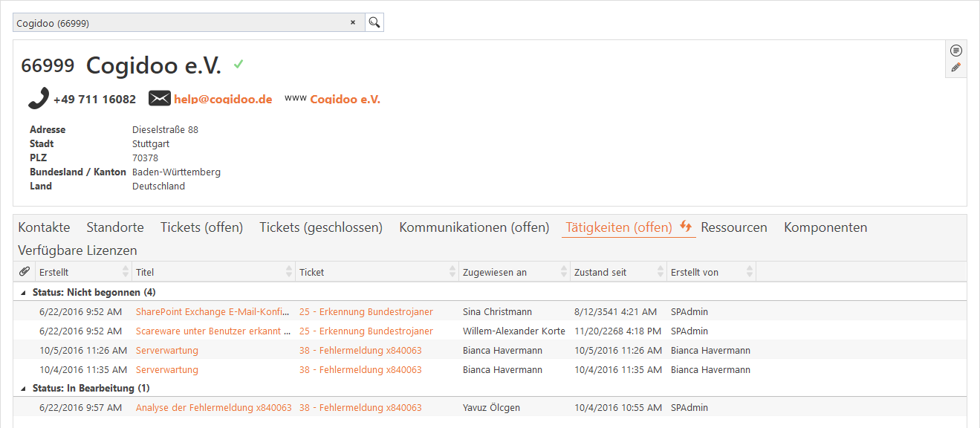Open Analyse der Fehlermeldung x840063 activity

(x=214, y=408)
